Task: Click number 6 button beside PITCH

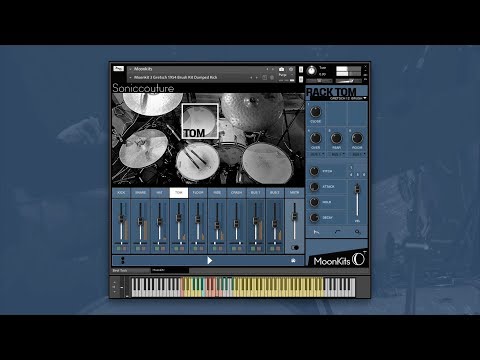Action: 364,174
